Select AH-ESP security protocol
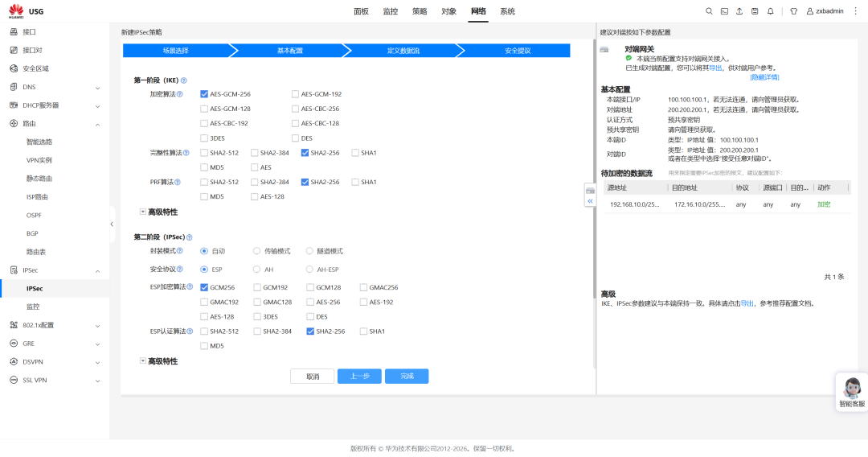This screenshot has width=868, height=457. 309,270
